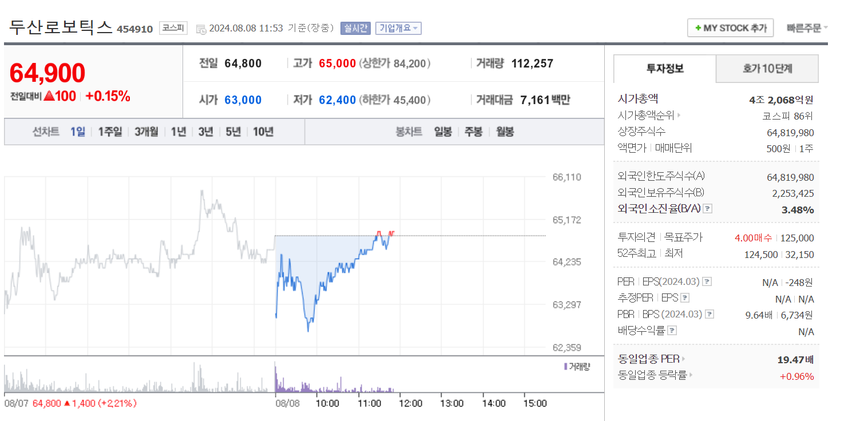Click the 거래대금 value 7,161 백만
868x421 pixels.
[545, 100]
